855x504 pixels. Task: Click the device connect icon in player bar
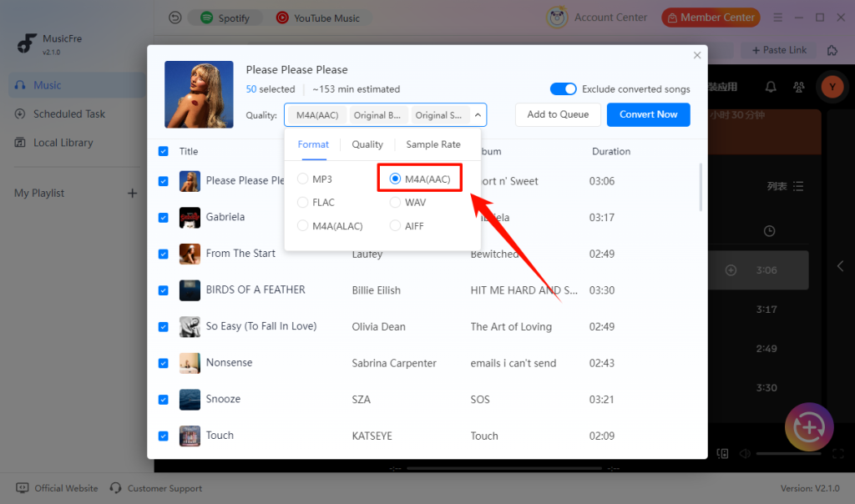click(722, 453)
